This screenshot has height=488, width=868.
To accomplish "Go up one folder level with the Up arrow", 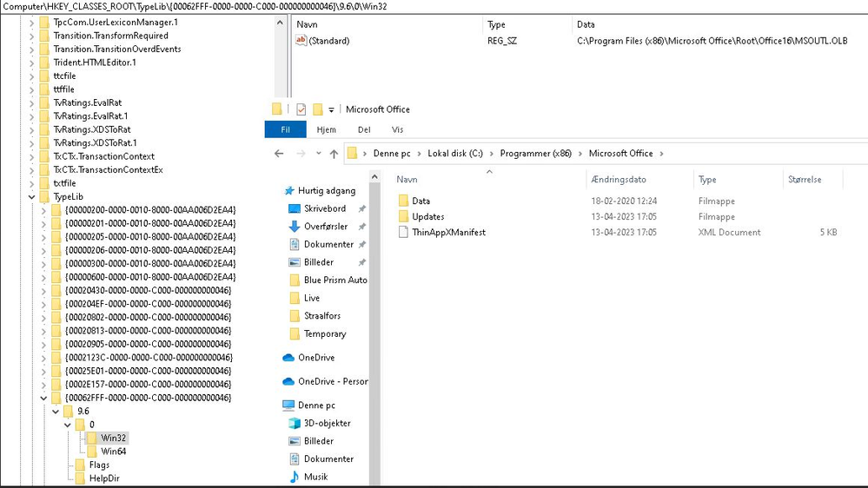I will click(x=334, y=154).
